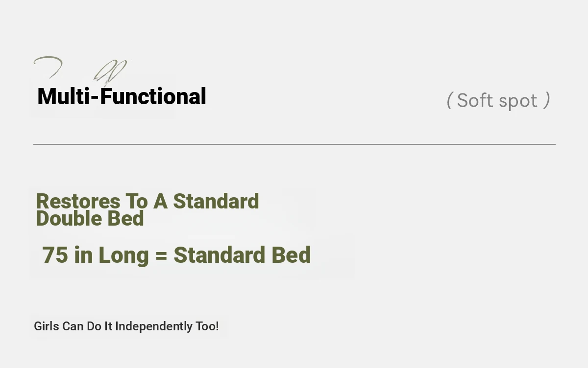Screen dimensions: 588x368
Task: Click the equals sign after Long
Action: [161, 256]
